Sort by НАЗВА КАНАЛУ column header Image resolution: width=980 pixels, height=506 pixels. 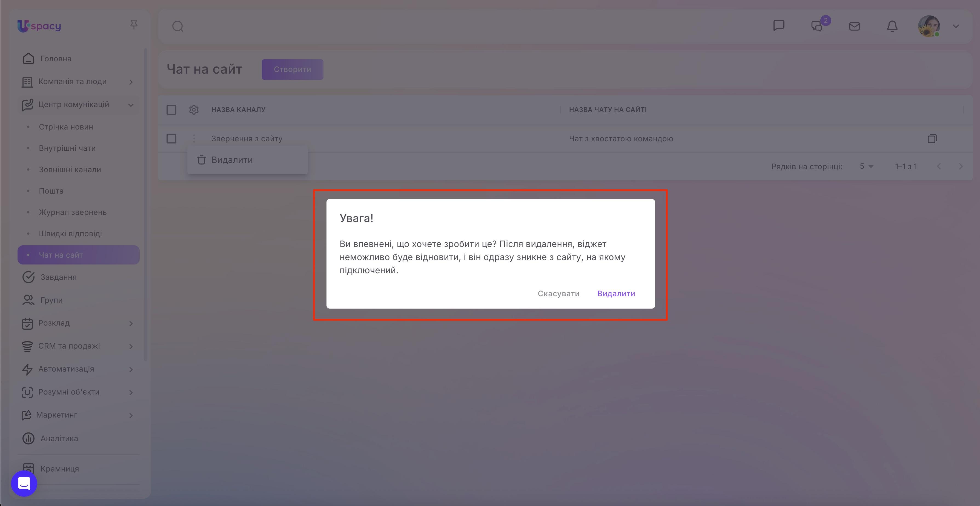238,110
